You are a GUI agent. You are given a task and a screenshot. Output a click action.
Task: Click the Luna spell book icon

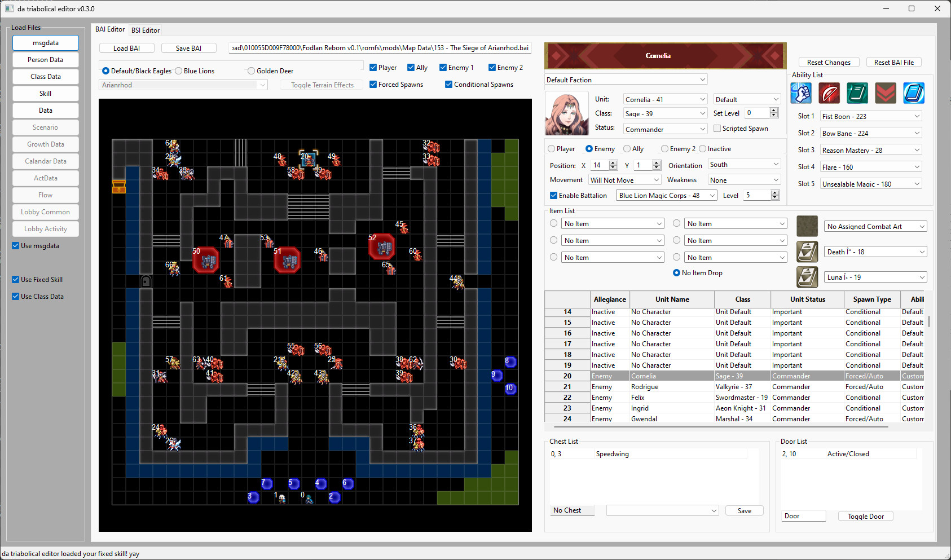807,277
